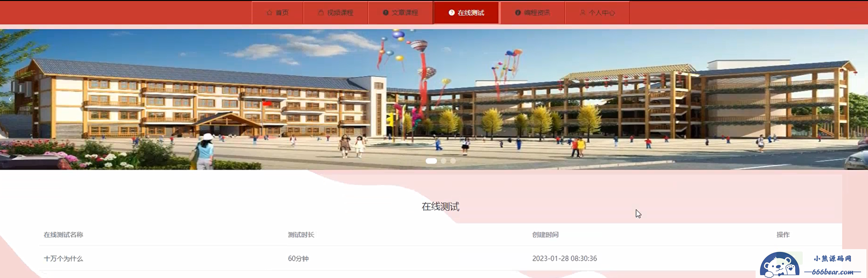868x278 pixels.
Task: Click the 2023-01-28 08:30:36 creation time
Action: point(564,259)
